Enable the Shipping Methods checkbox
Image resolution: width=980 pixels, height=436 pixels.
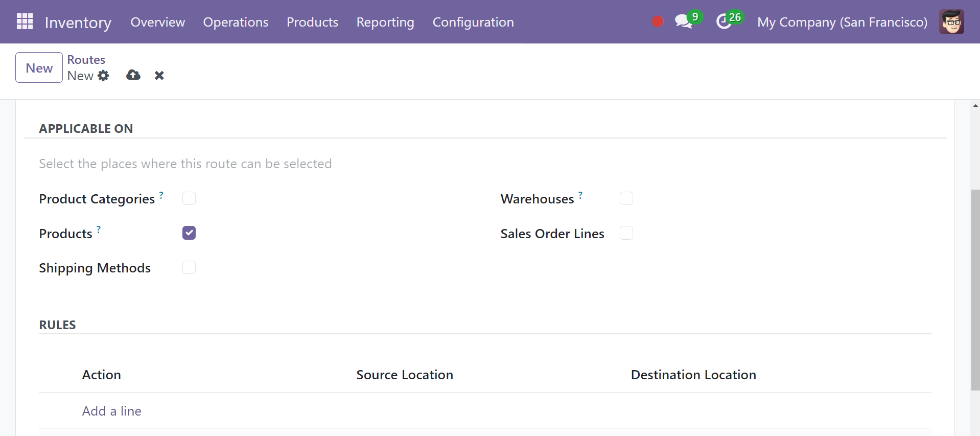(x=189, y=267)
